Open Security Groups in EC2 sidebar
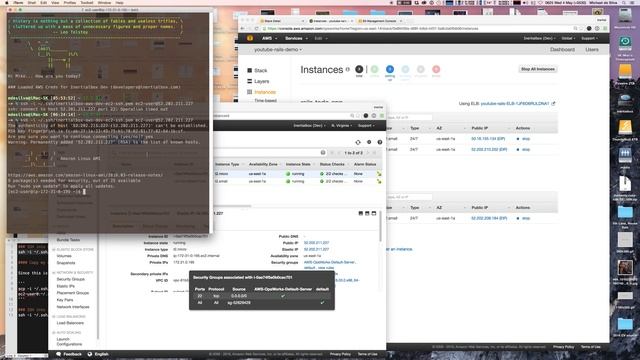The width and height of the screenshot is (640, 360). (71, 279)
